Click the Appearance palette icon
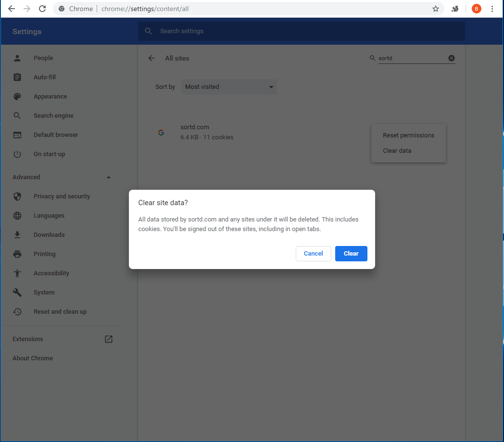 [x=17, y=97]
